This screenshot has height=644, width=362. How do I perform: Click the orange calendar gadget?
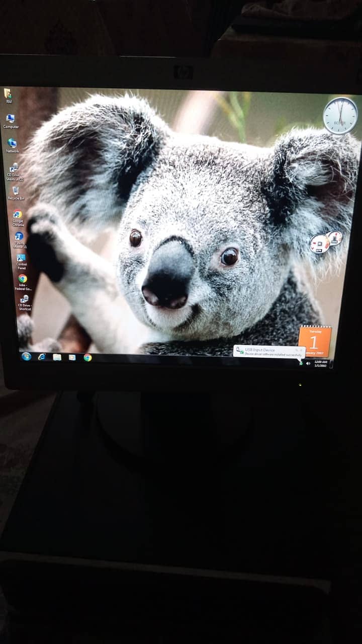[315, 341]
